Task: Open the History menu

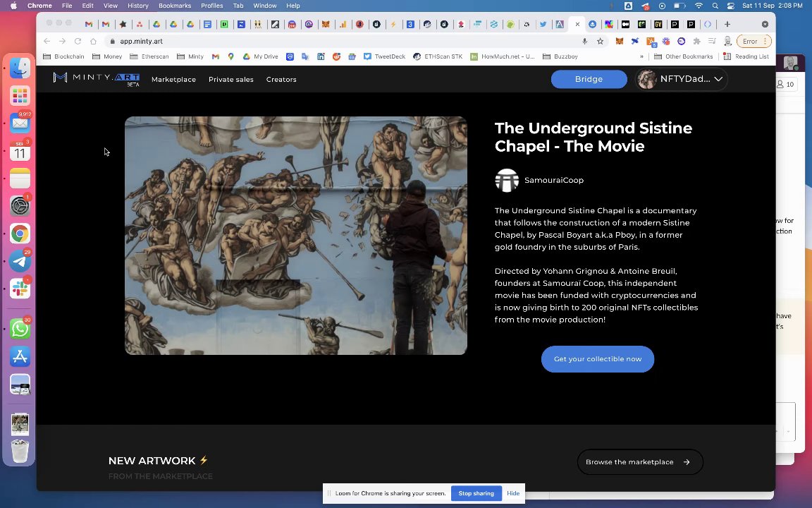Action: click(x=137, y=6)
